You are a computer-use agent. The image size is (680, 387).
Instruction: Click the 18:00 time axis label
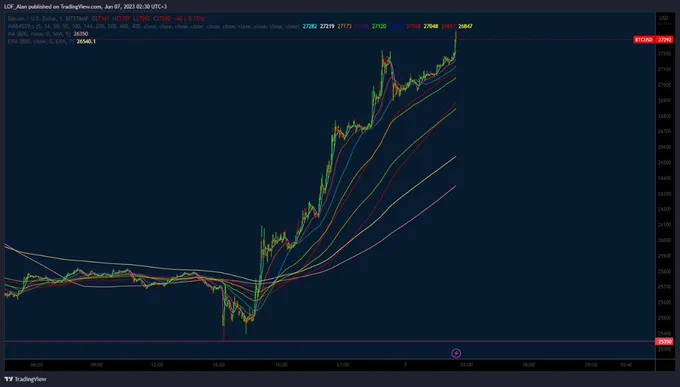pos(281,365)
